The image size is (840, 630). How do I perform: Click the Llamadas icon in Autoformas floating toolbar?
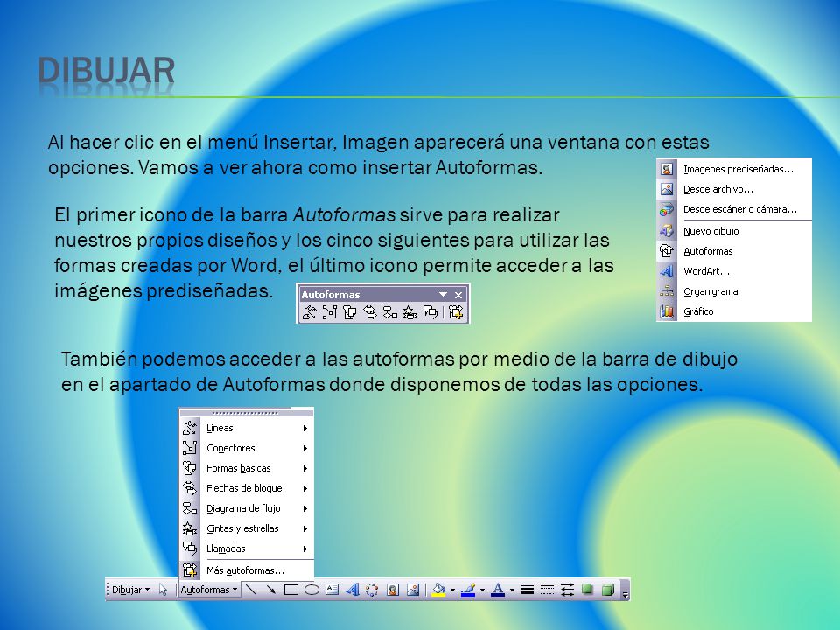(x=430, y=312)
